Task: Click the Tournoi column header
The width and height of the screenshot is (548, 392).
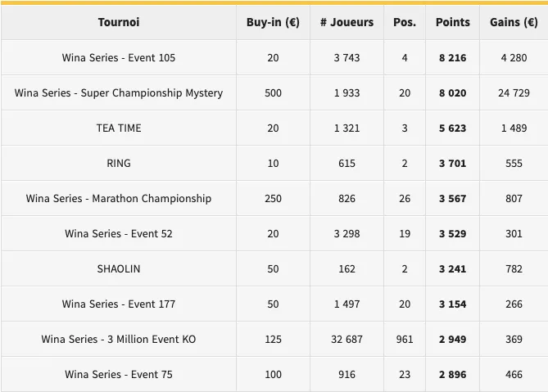Action: coord(119,23)
